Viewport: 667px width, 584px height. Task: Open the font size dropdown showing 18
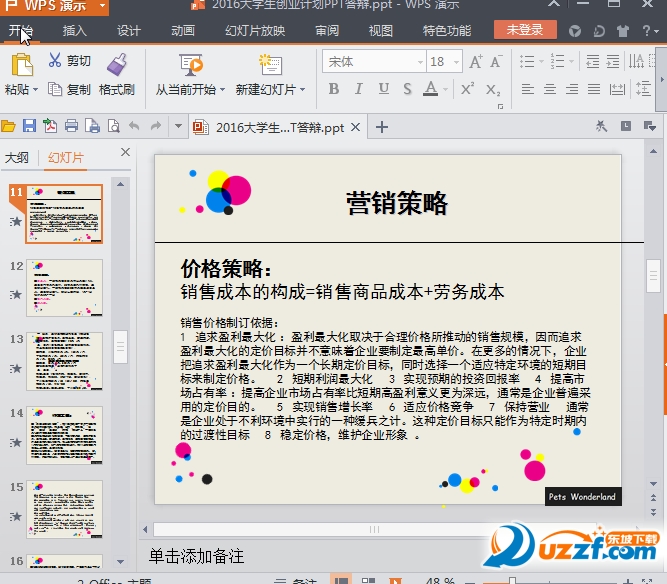[x=454, y=62]
